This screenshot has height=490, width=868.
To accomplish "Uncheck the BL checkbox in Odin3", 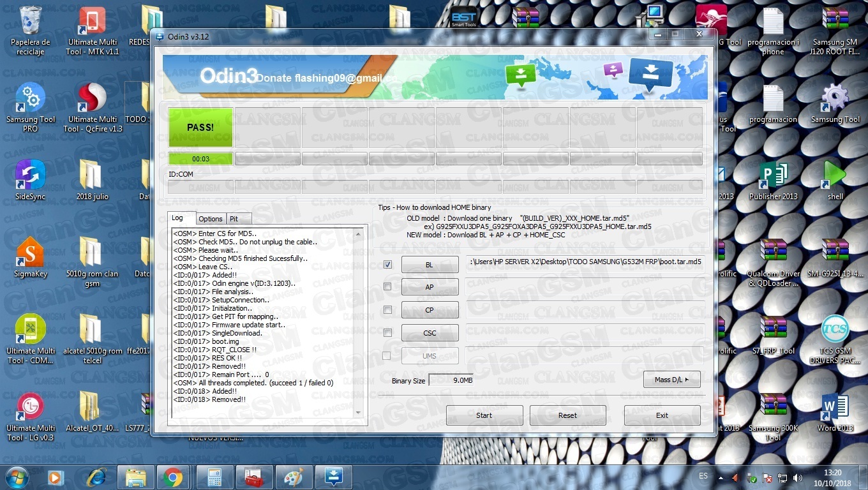I will (387, 264).
